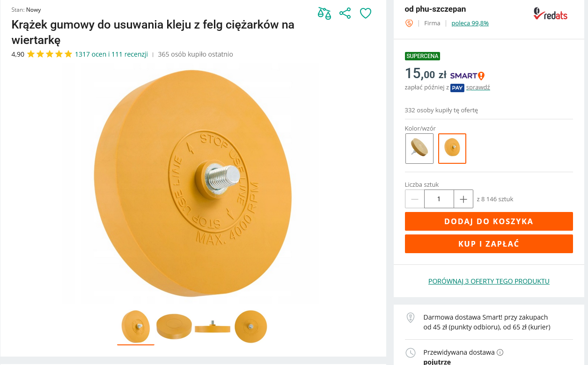Select the first Kolor/wzór variant
Image resolution: width=588 pixels, height=365 pixels.
click(419, 148)
